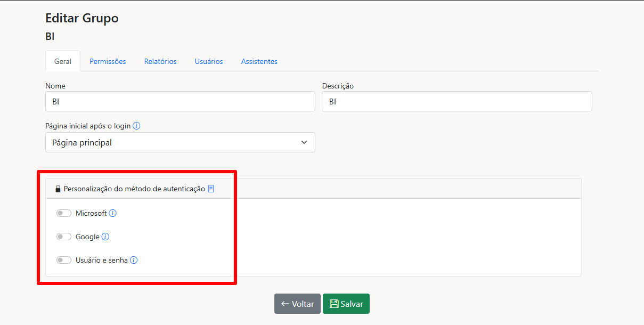Click info icon beside Página inicial label
This screenshot has width=644, height=325.
point(136,126)
